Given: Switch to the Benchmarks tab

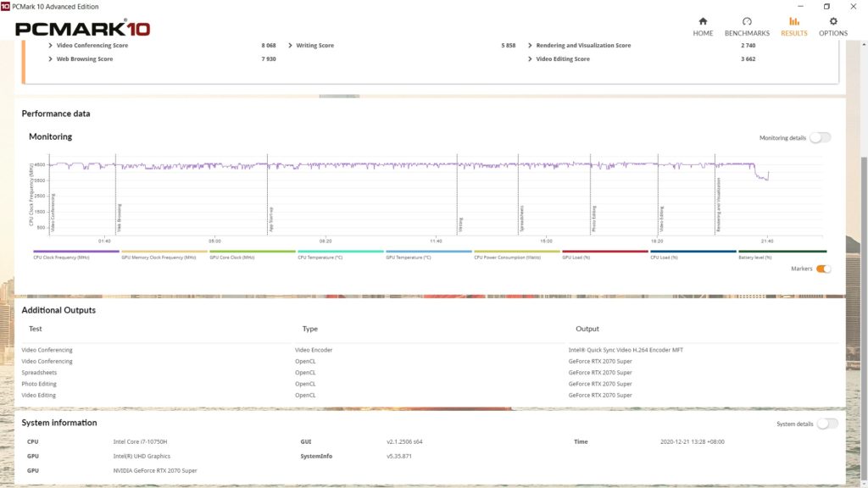Looking at the screenshot, I should (x=747, y=25).
